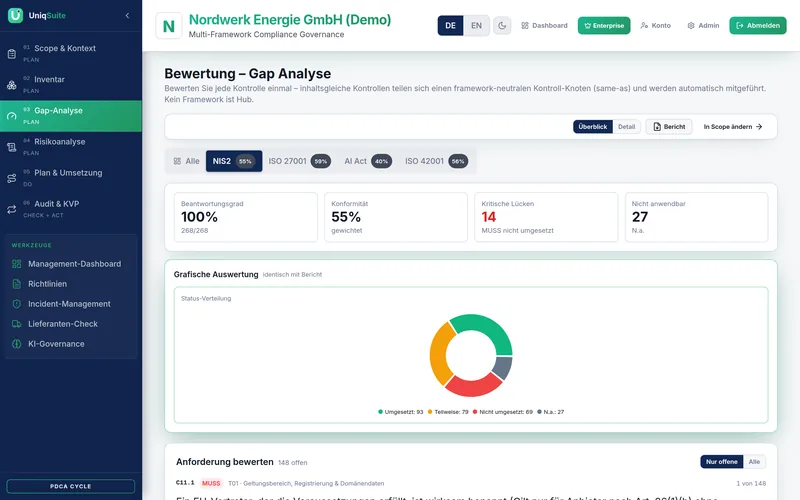The width and height of the screenshot is (800, 500).
Task: Click the Plan & Umsetzung workflow icon
Action: [12, 178]
